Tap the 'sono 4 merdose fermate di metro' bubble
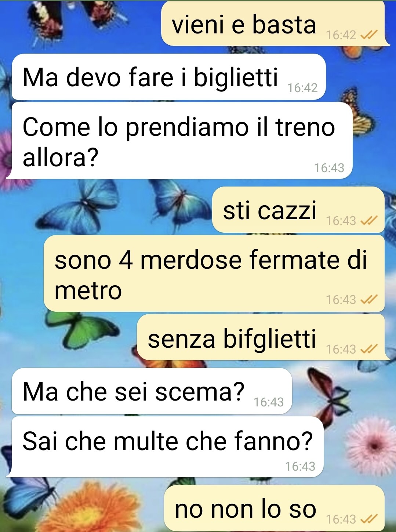 [x=214, y=274]
